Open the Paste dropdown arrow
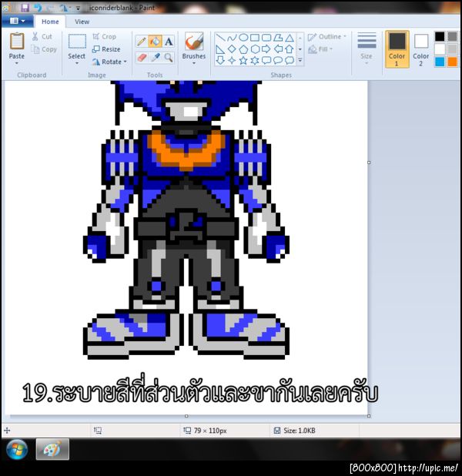 [x=17, y=63]
